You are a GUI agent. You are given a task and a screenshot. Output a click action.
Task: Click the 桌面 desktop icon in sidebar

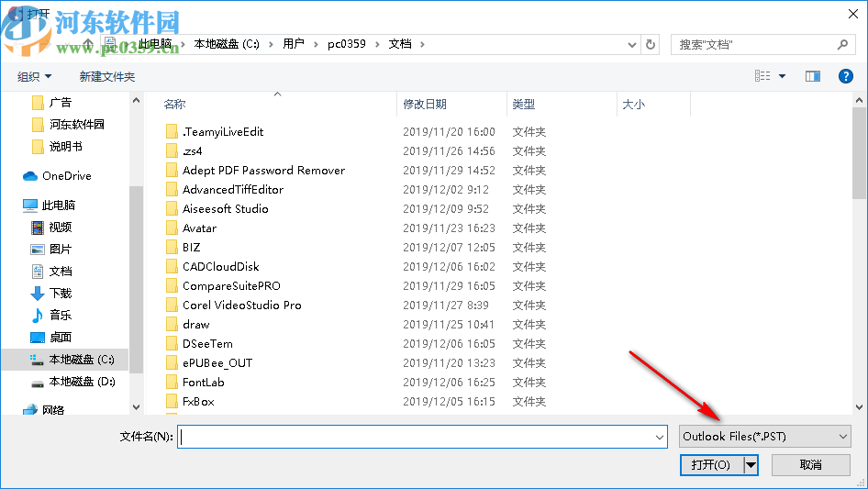[37, 338]
